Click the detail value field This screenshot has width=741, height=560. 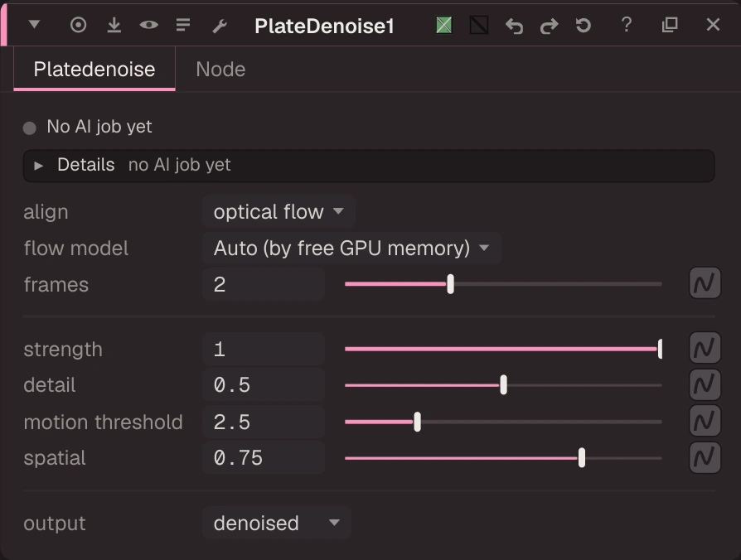[x=264, y=385]
